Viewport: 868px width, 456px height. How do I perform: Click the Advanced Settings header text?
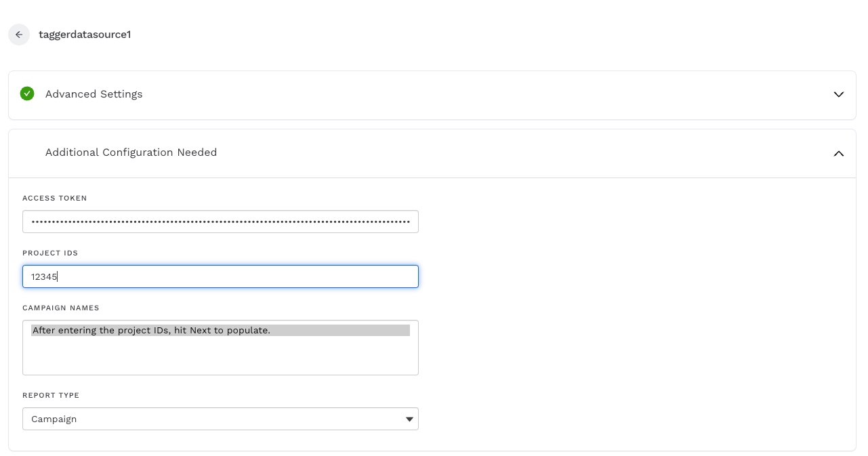coord(94,94)
